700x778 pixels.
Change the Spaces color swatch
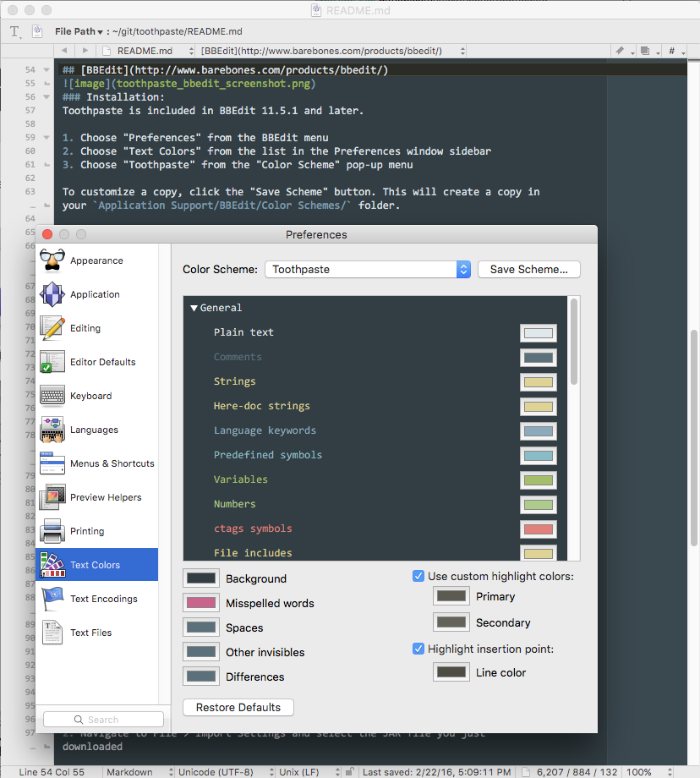tap(201, 627)
